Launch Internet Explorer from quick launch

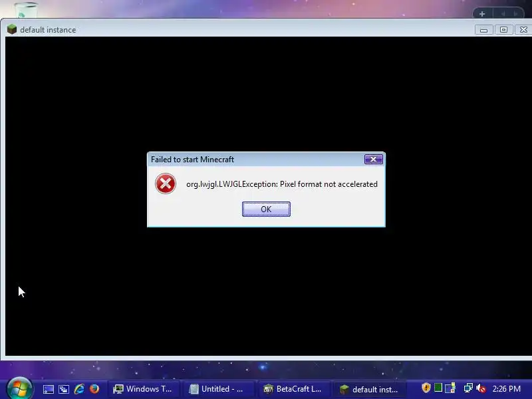79,388
